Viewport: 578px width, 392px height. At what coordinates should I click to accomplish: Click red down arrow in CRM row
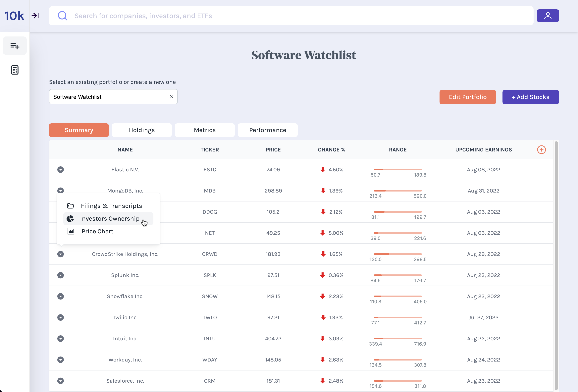pyautogui.click(x=323, y=381)
